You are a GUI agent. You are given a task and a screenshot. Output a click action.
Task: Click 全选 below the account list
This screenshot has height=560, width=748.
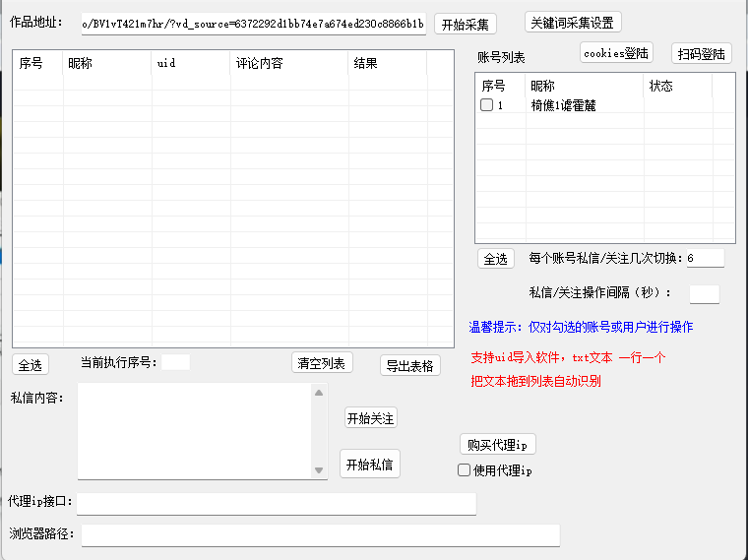coord(495,259)
